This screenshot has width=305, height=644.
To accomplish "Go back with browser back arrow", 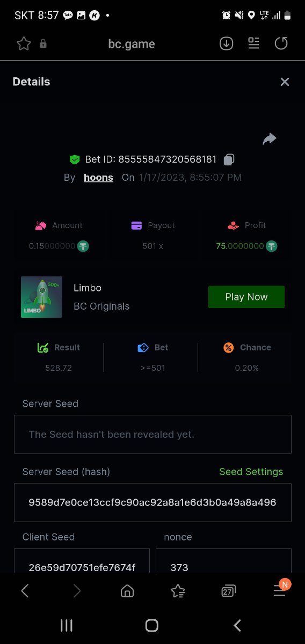I will (25, 591).
